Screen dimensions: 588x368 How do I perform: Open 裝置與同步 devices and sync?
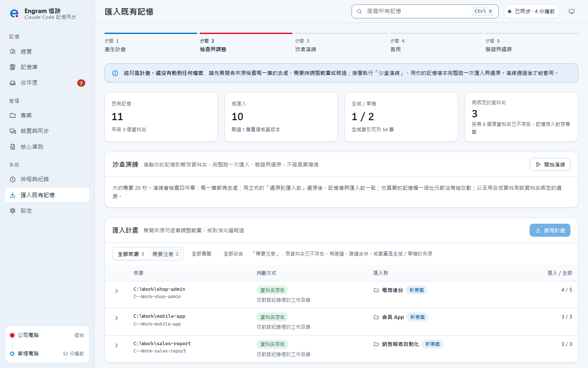(x=47, y=131)
